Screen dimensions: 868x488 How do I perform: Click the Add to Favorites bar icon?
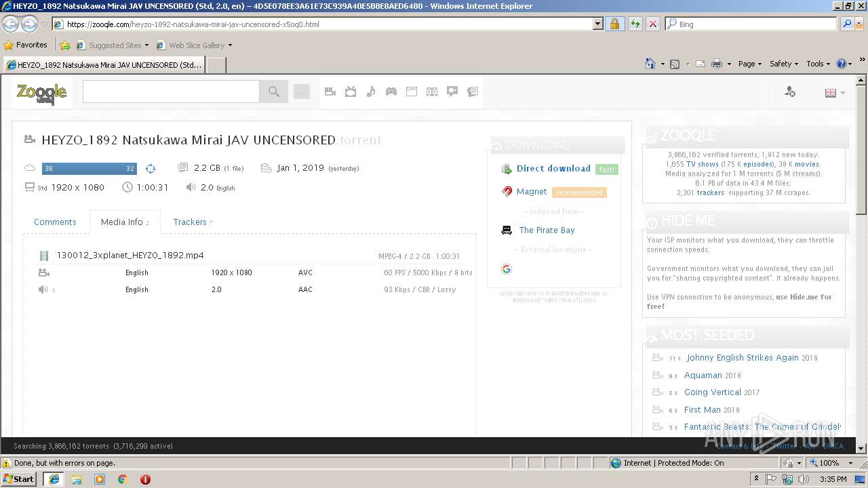pyautogui.click(x=65, y=45)
